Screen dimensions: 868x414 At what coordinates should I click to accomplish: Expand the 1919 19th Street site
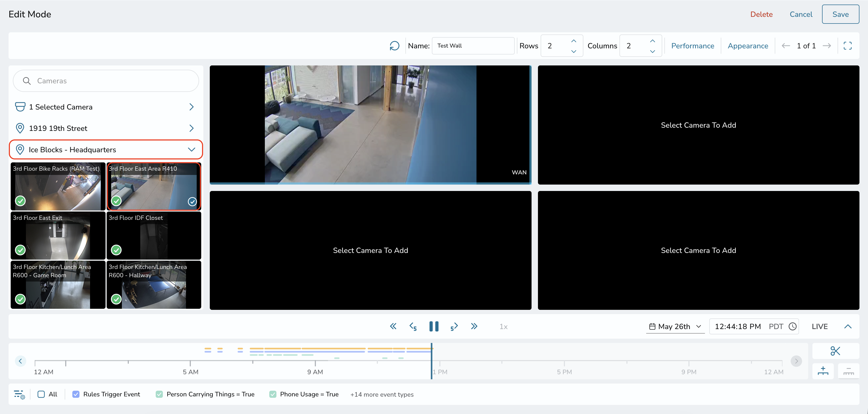(106, 128)
